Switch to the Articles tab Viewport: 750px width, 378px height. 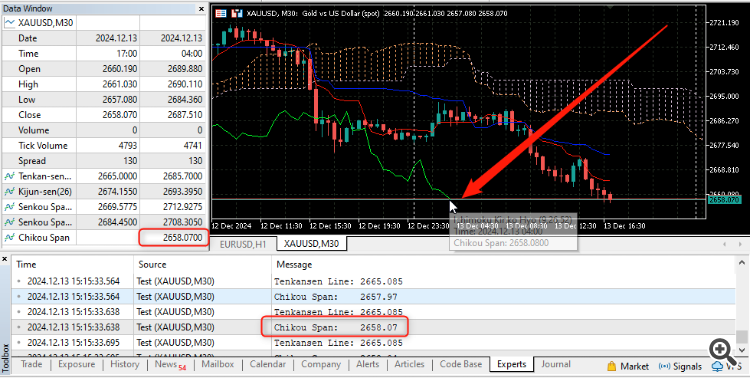click(x=409, y=365)
